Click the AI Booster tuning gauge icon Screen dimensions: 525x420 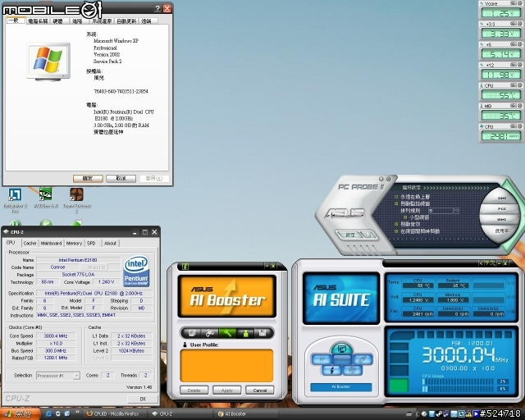pos(210,333)
